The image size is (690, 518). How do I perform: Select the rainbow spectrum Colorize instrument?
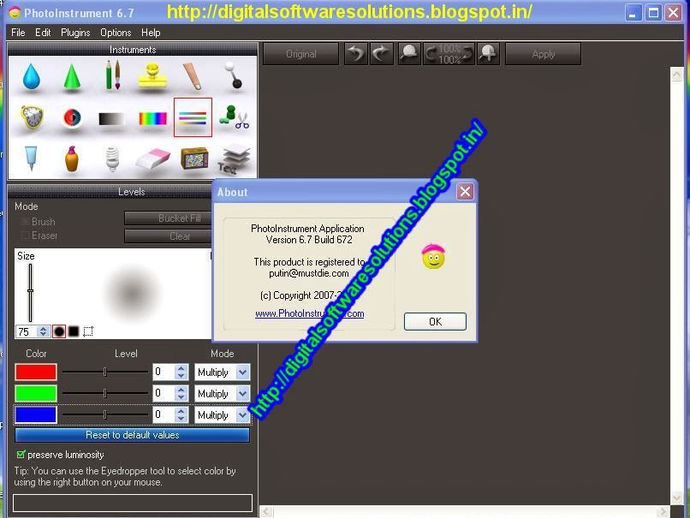tap(153, 118)
